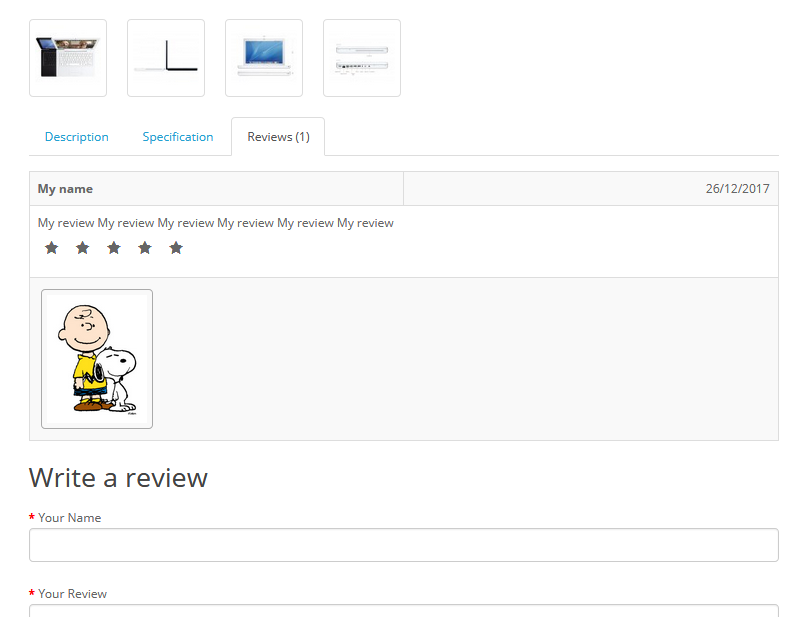The width and height of the screenshot is (791, 617).
Task: Click the second review rating star
Action: pyautogui.click(x=83, y=248)
